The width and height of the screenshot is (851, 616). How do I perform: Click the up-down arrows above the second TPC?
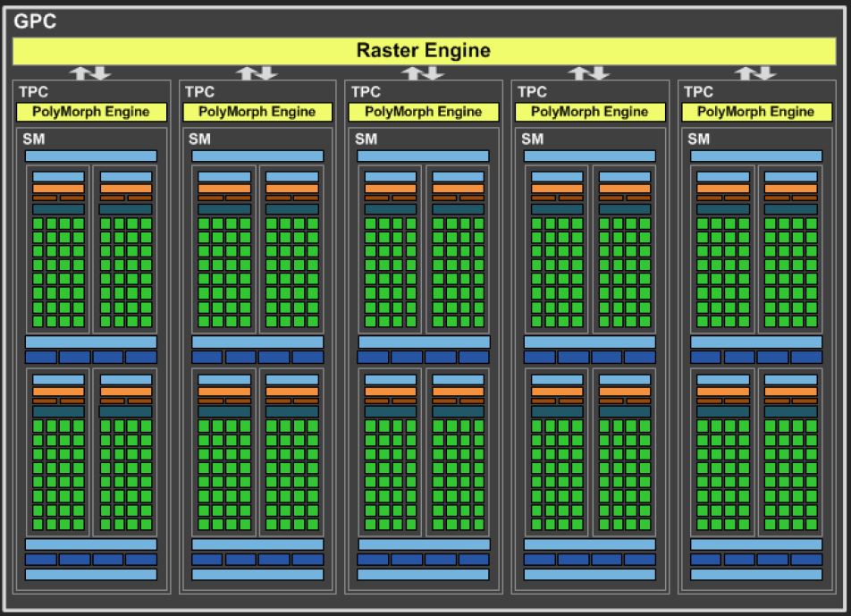point(257,73)
